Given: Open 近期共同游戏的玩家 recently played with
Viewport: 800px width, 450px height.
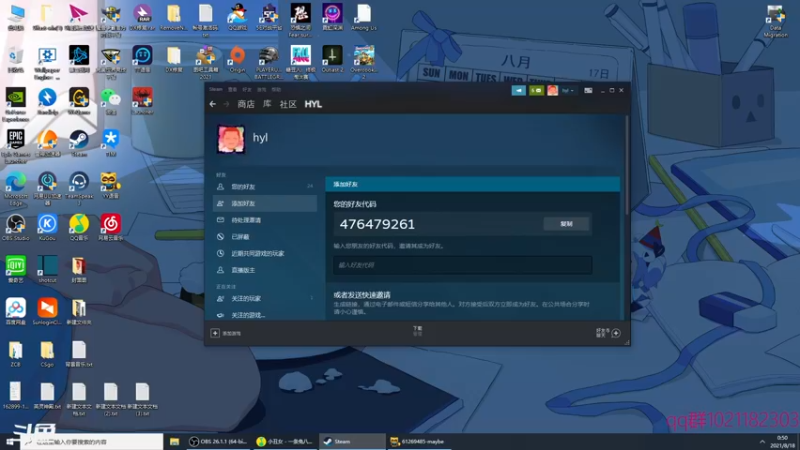Looking at the screenshot, I should (265, 253).
